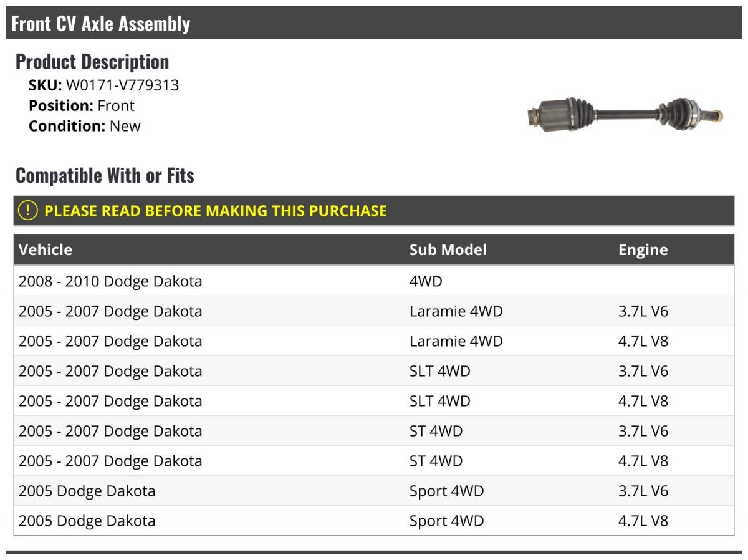The height and width of the screenshot is (560, 748).
Task: Click the Sport 4WD row with 4.7L V8
Action: [x=374, y=521]
